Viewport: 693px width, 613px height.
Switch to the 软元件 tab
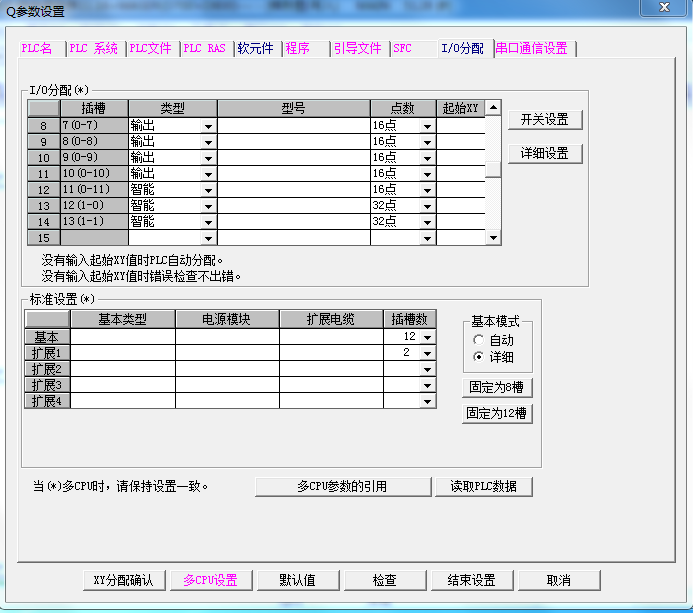255,48
